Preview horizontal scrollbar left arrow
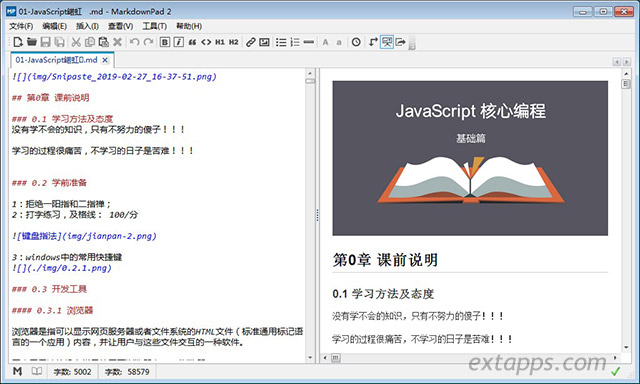640x384 pixels. pyautogui.click(x=325, y=358)
